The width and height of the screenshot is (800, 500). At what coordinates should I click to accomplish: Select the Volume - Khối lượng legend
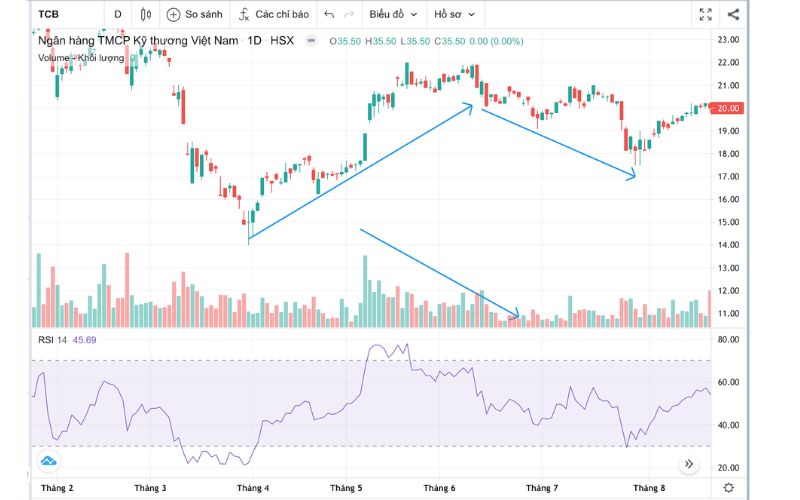click(x=80, y=57)
